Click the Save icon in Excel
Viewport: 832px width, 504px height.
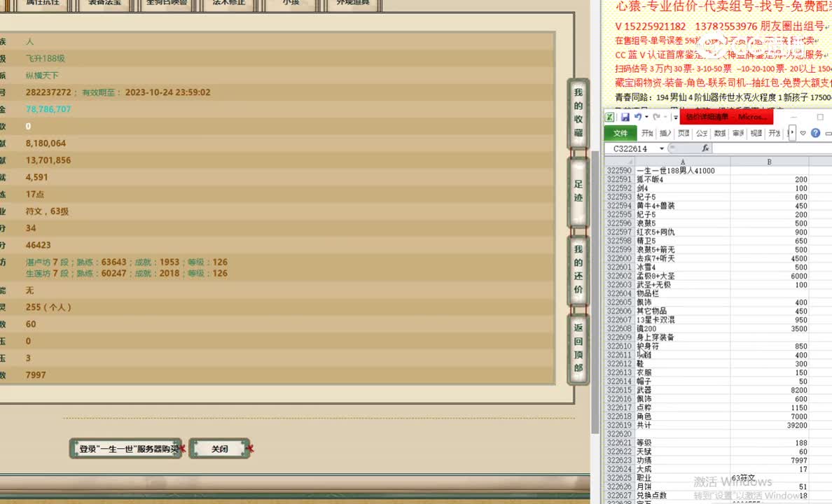tap(625, 117)
